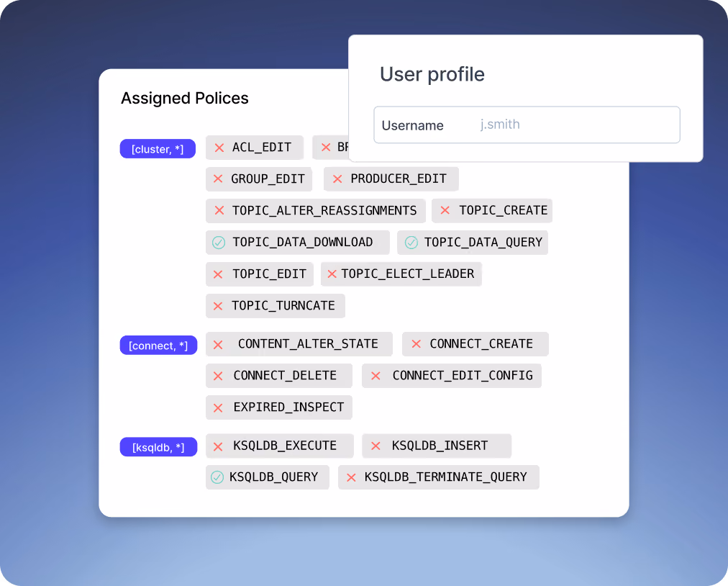Viewport: 728px width, 586px height.
Task: Click the X icon on KSQLDB_EXECUTE
Action: pos(218,446)
